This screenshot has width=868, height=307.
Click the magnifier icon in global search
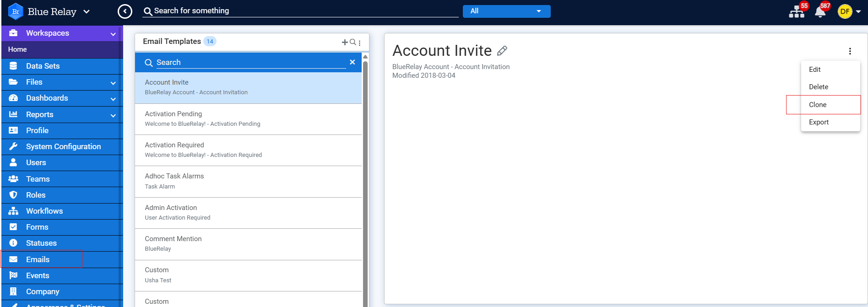148,11
